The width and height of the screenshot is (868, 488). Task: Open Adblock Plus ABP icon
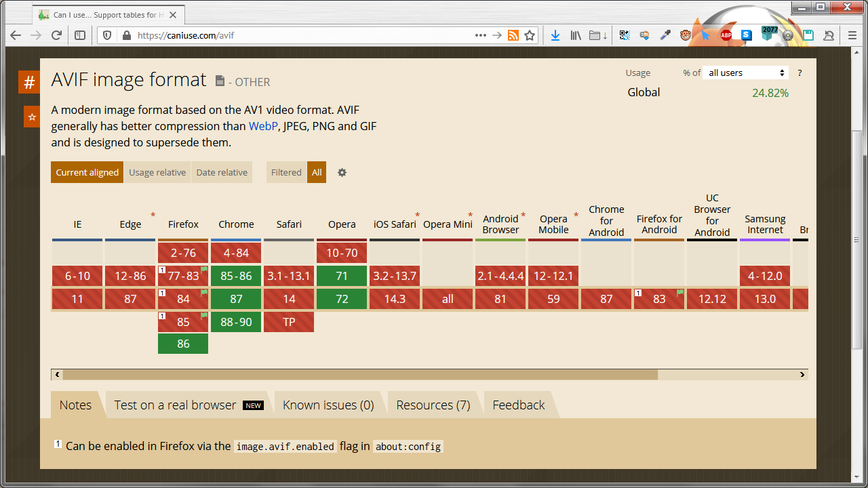coord(726,35)
